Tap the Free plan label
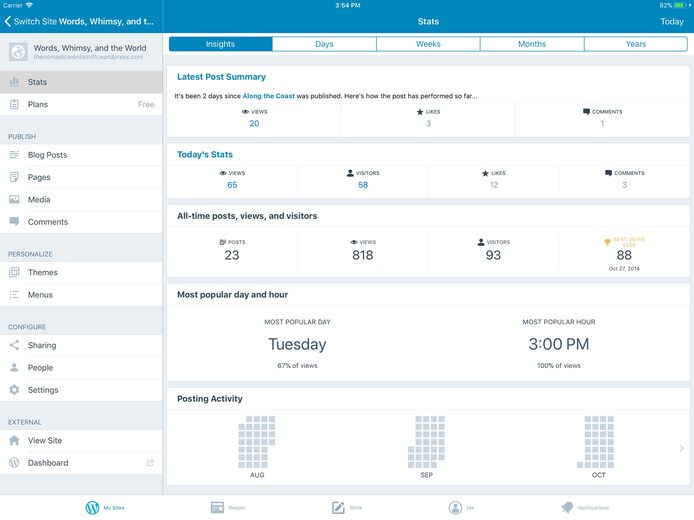The height and width of the screenshot is (520, 694). (x=146, y=104)
